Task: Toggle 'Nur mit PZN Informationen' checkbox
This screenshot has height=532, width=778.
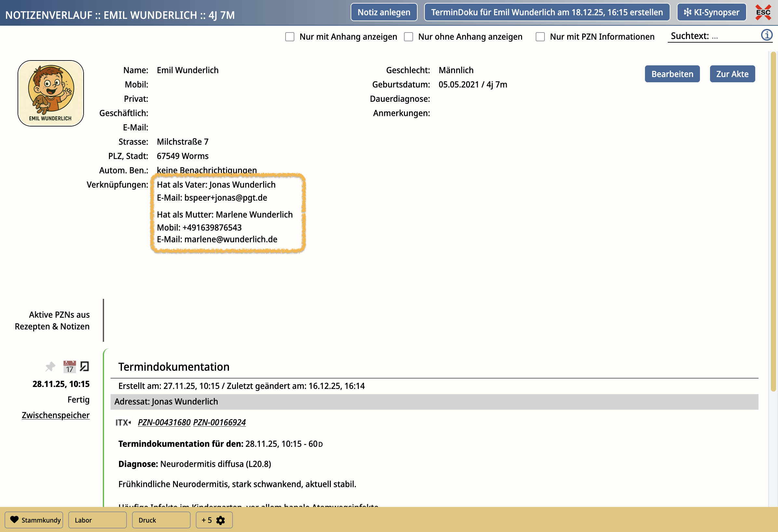Action: pyautogui.click(x=540, y=37)
